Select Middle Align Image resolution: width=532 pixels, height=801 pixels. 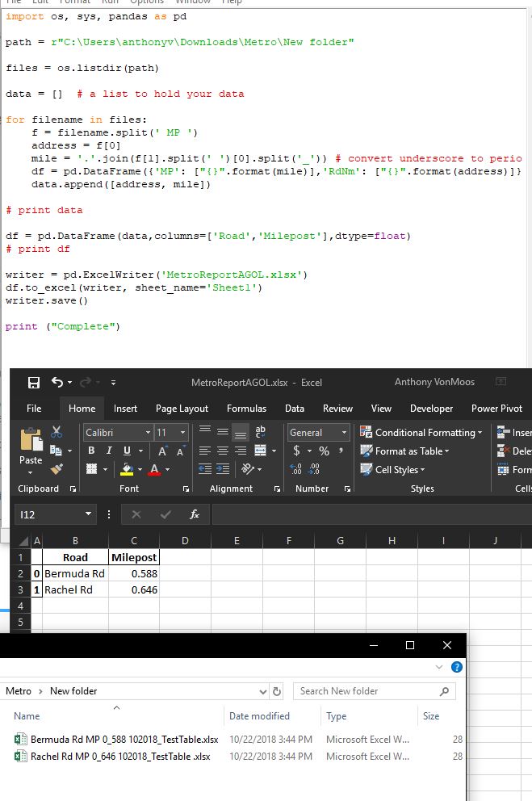[223, 431]
